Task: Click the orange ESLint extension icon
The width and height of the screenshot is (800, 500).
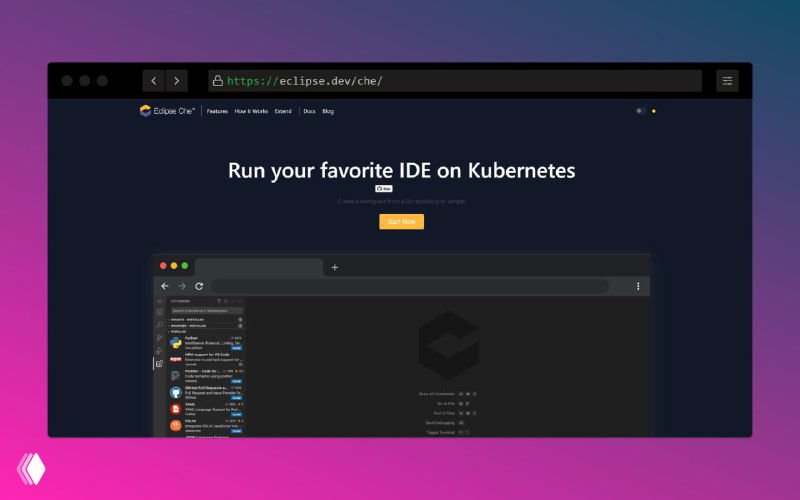Action: 176,426
